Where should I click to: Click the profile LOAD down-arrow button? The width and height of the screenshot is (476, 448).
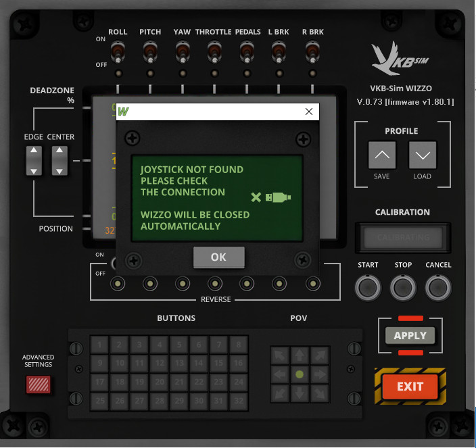point(423,155)
